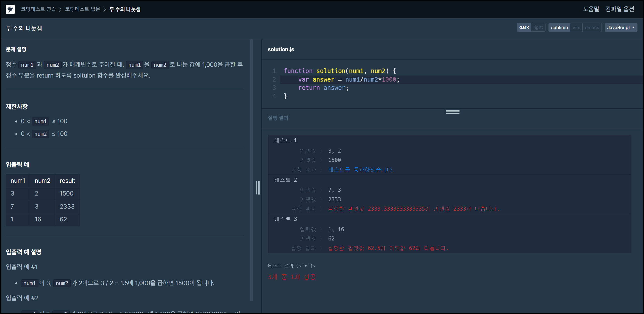Switch theme to light
Image resolution: width=644 pixels, height=314 pixels.
tap(538, 27)
